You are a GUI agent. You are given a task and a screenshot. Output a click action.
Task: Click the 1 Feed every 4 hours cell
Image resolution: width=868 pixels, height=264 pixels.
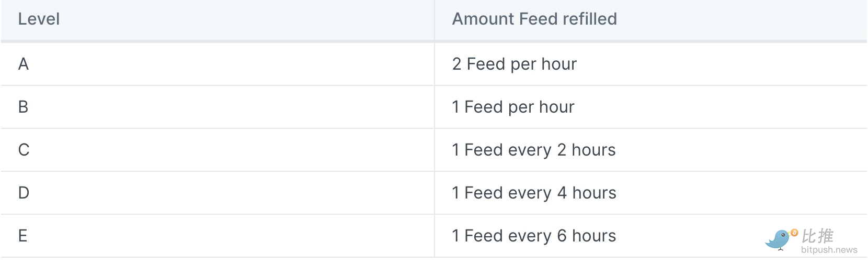(651, 193)
